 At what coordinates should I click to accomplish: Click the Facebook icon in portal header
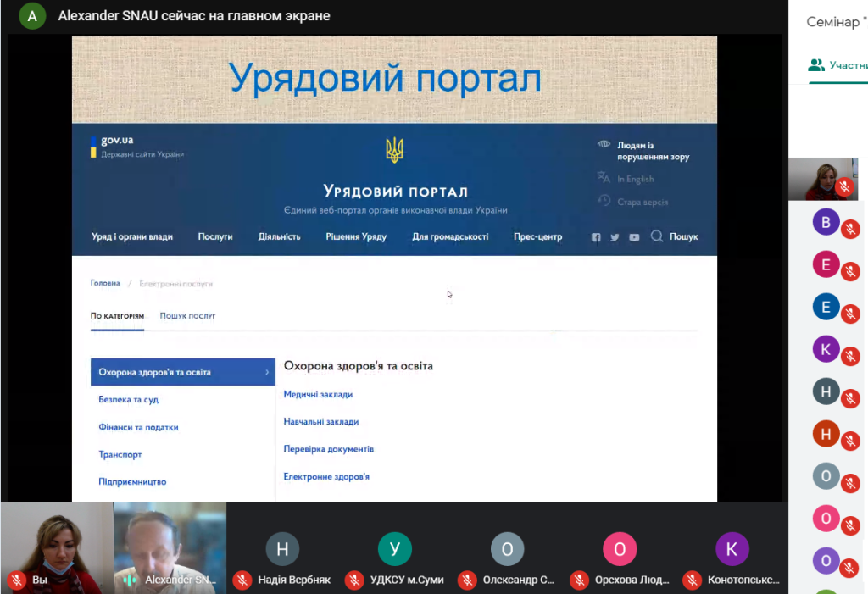click(x=596, y=237)
